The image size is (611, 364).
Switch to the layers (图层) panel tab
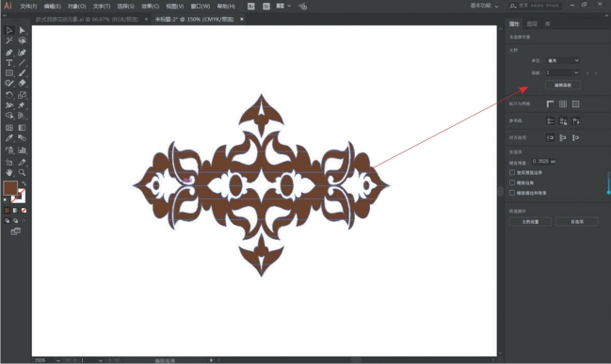pyautogui.click(x=532, y=24)
